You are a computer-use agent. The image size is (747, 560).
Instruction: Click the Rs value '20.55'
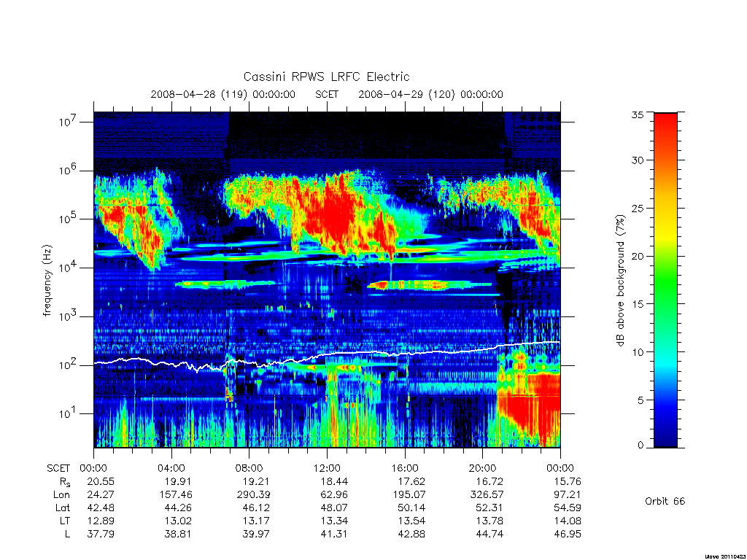tap(101, 481)
